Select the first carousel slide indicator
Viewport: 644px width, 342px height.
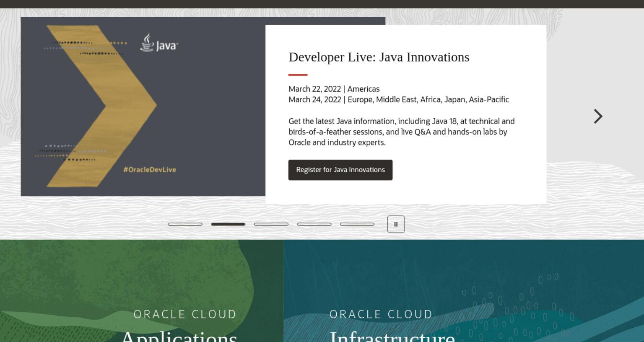click(x=185, y=224)
